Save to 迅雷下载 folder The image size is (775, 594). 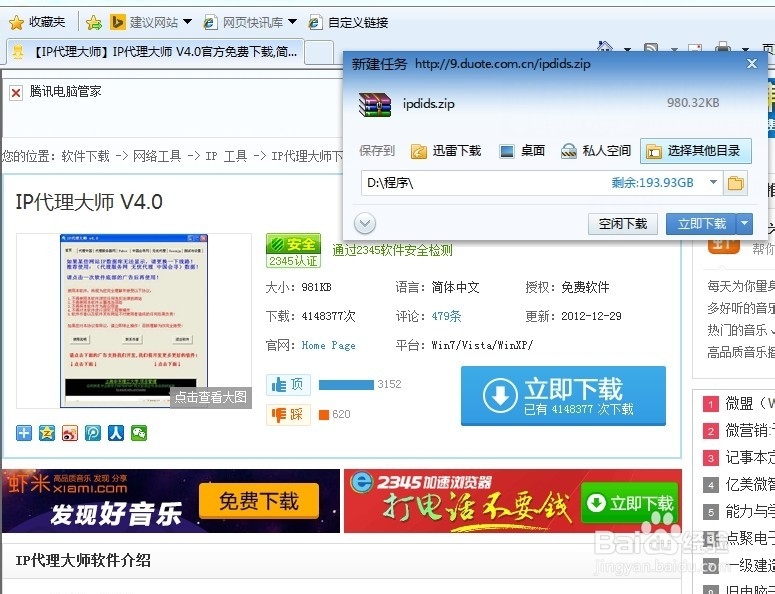pos(446,151)
